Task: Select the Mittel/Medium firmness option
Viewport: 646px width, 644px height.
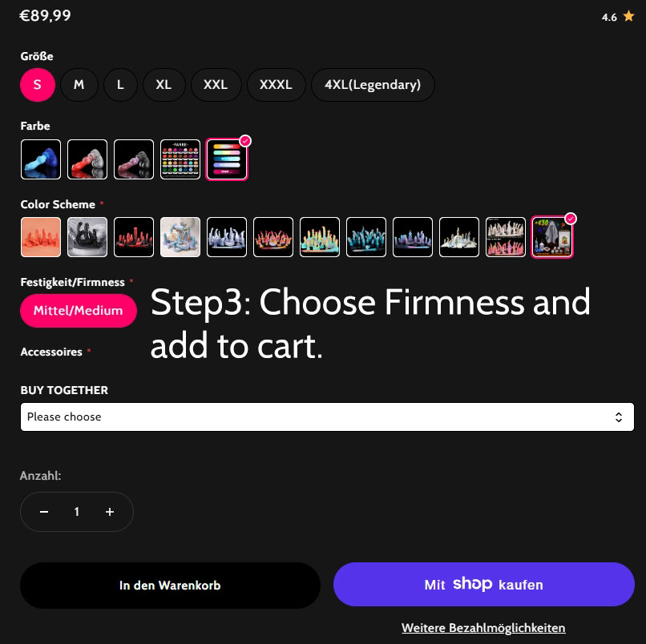Action: pyautogui.click(x=79, y=311)
